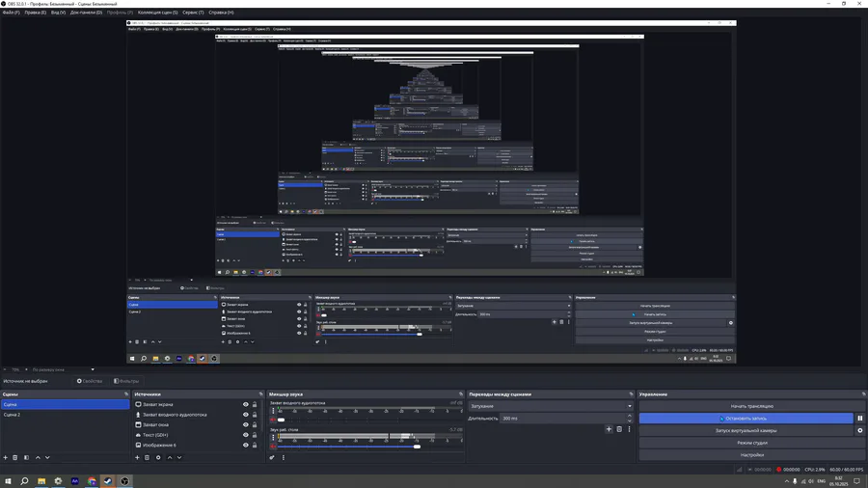868x488 pixels.
Task: Open File Explorer from the taskbar
Action: point(41,481)
